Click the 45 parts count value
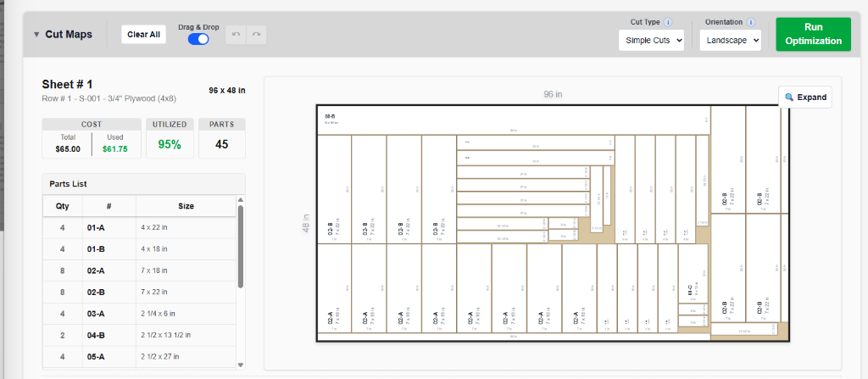Image resolution: width=868 pixels, height=379 pixels. (x=222, y=145)
